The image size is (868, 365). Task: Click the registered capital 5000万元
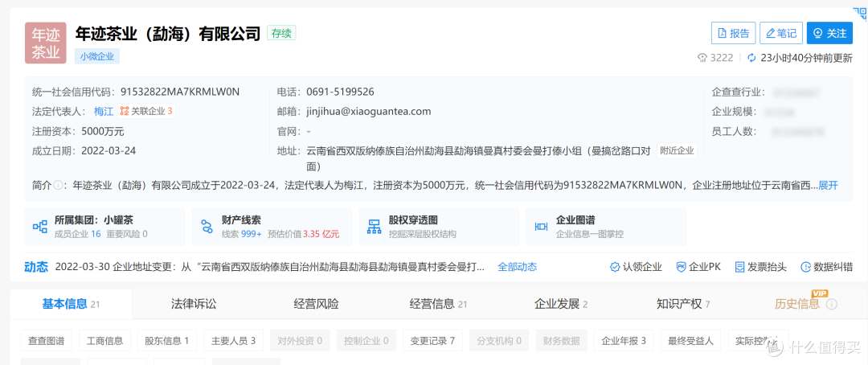pyautogui.click(x=102, y=131)
